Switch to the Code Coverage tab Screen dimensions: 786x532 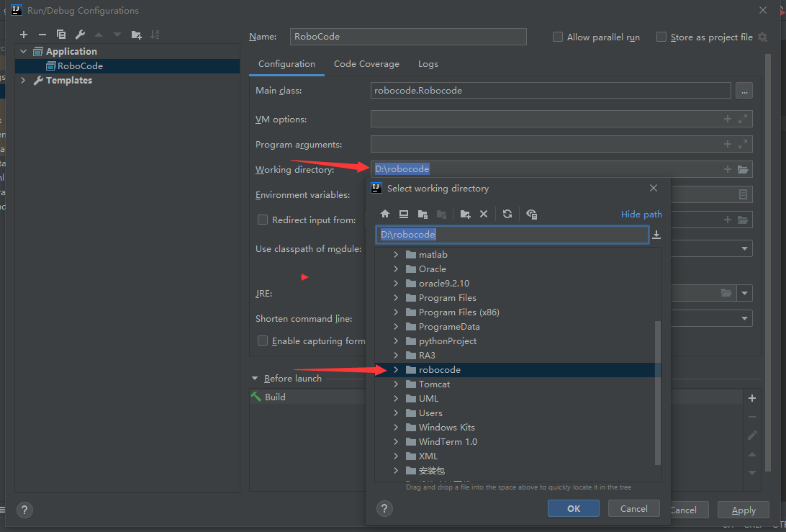coord(366,64)
